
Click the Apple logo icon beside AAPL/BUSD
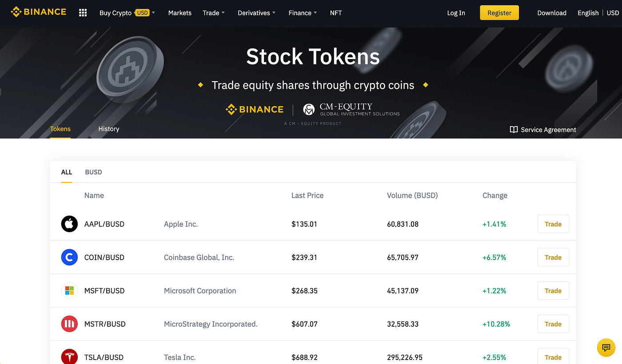[x=69, y=224]
